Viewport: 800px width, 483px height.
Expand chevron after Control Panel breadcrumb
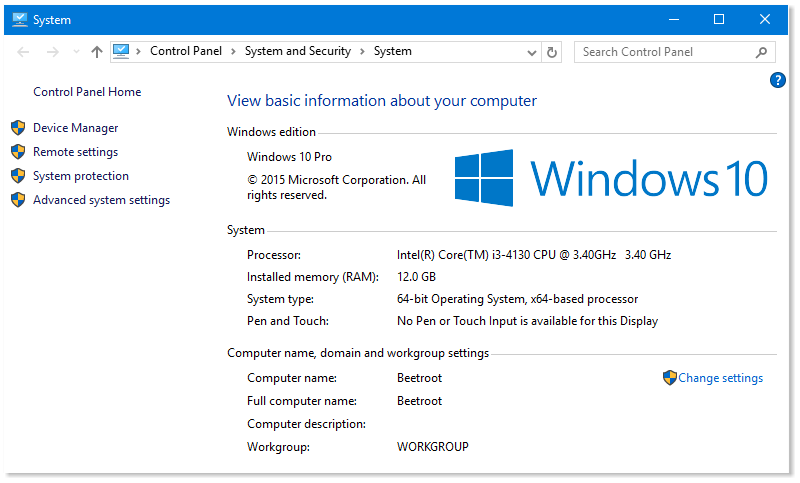point(233,52)
